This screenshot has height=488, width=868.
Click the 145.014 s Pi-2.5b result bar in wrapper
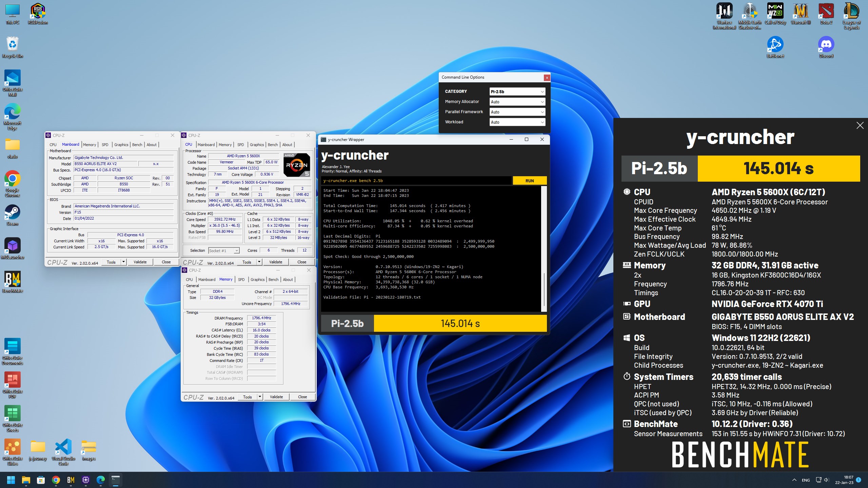(x=460, y=323)
